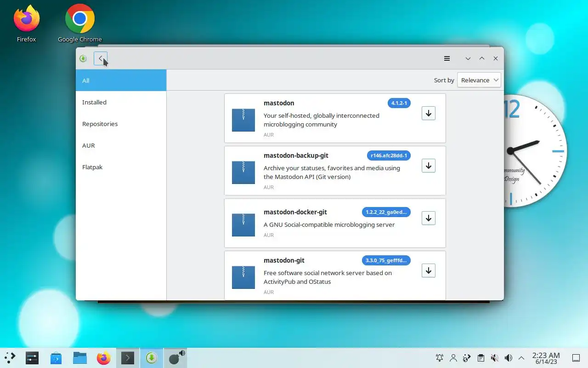
Task: Install mastodon package with its download button
Action: (x=429, y=113)
